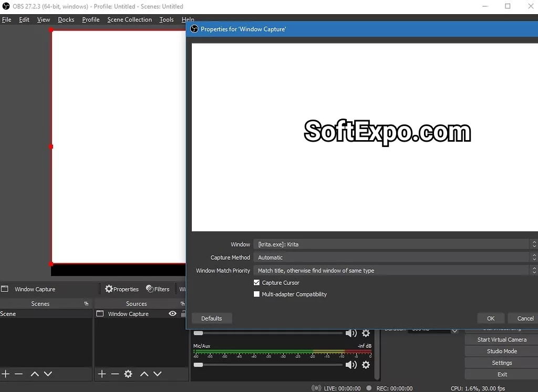Click the Defaults button in properties dialog
Image resolution: width=538 pixels, height=392 pixels.
[212, 319]
